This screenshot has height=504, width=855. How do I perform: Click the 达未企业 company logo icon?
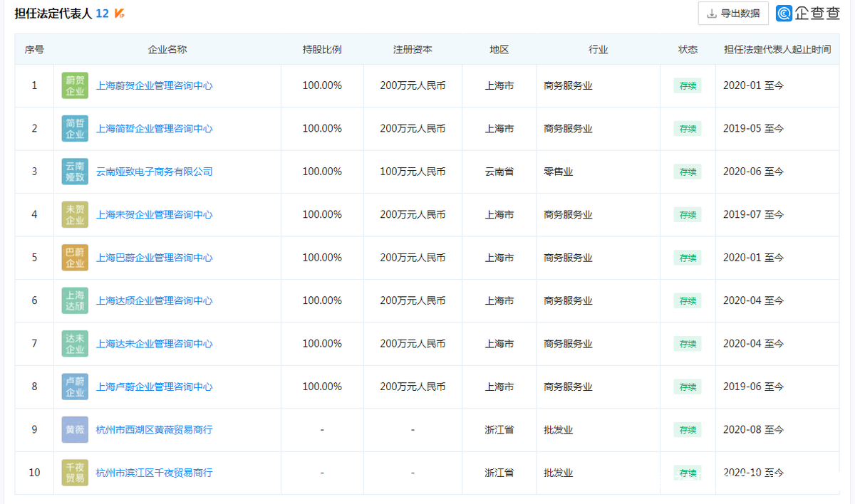click(x=75, y=344)
